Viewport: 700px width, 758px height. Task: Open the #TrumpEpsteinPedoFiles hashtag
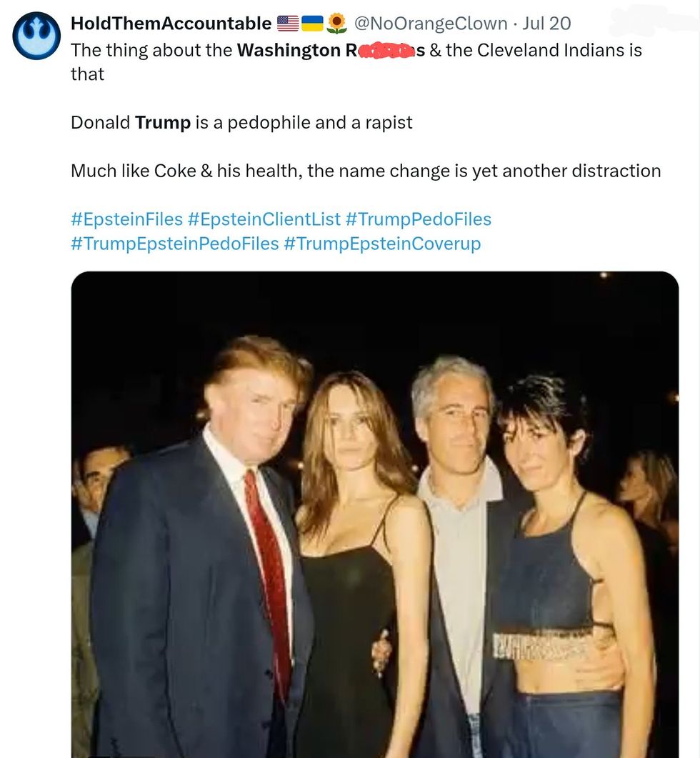tap(174, 244)
